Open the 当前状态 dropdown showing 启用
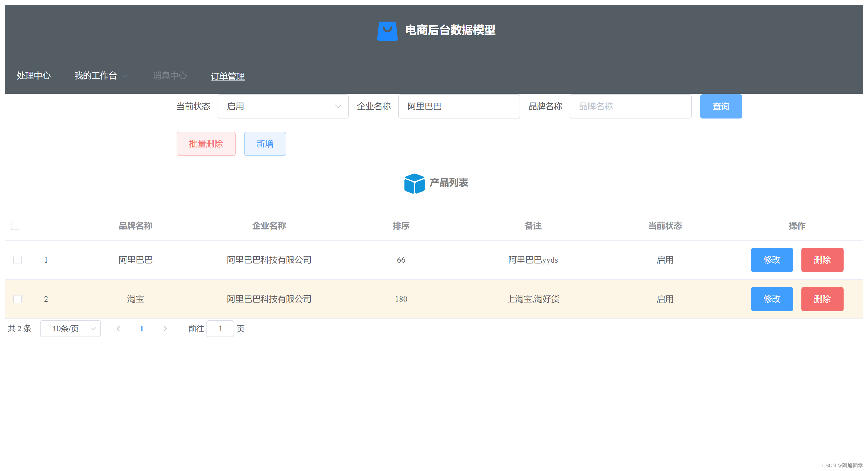The width and height of the screenshot is (868, 471). [283, 106]
